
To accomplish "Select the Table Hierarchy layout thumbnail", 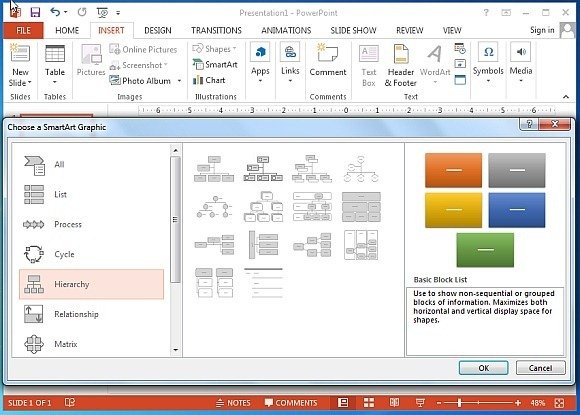I will tap(361, 207).
